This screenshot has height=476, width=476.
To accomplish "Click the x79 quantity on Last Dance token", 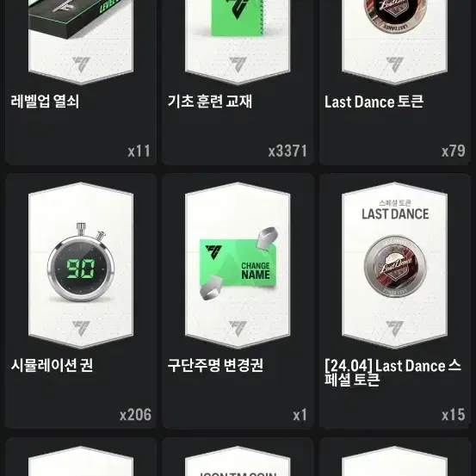I will 454,151.
